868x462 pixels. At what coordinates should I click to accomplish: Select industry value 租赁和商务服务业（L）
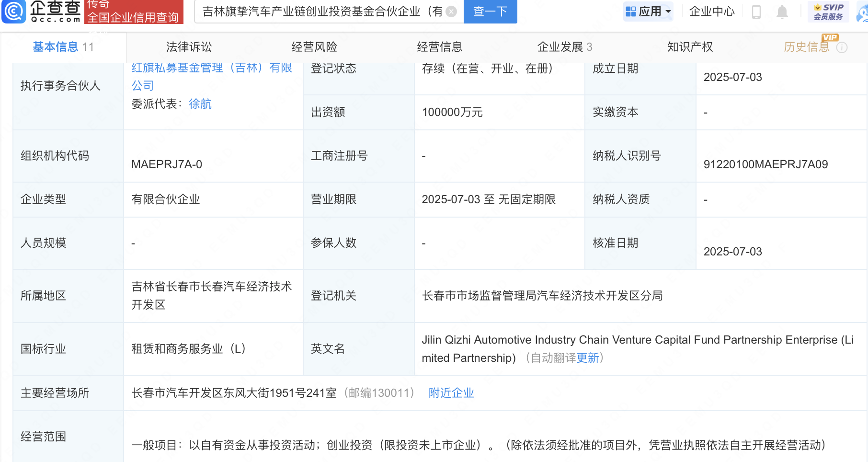coord(189,348)
